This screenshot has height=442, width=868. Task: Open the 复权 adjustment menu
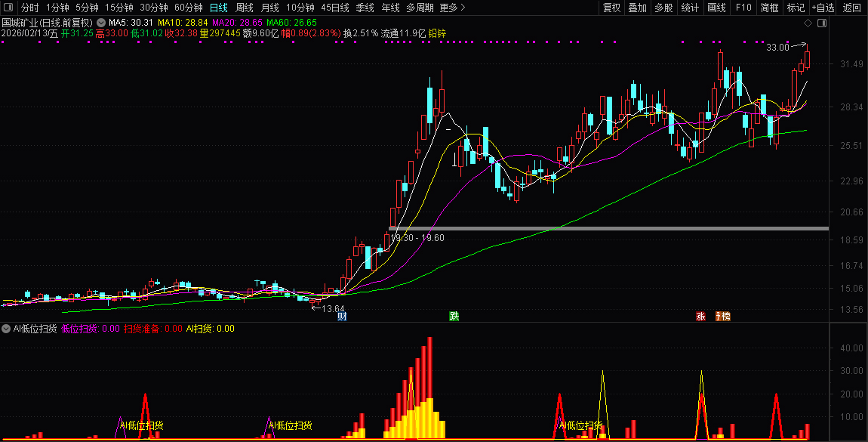pyautogui.click(x=611, y=8)
